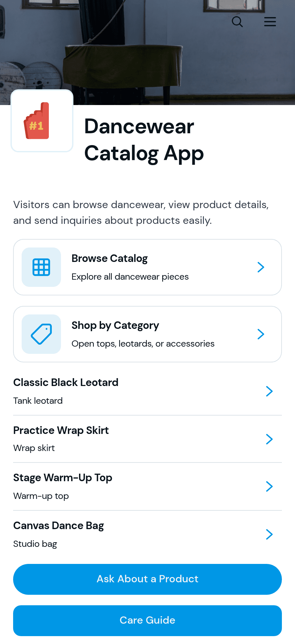Image resolution: width=295 pixels, height=644 pixels.
Task: Click the Ask About a Product button
Action: click(x=147, y=579)
